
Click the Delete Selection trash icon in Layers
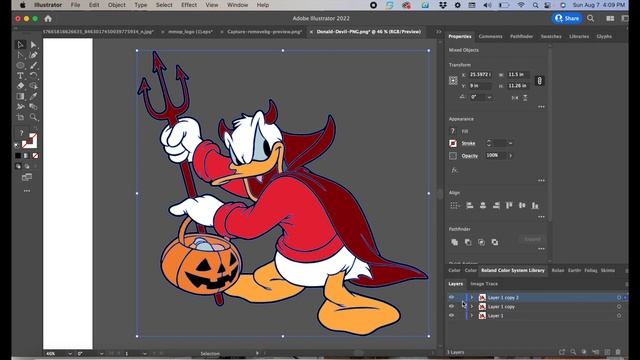pyautogui.click(x=618, y=352)
